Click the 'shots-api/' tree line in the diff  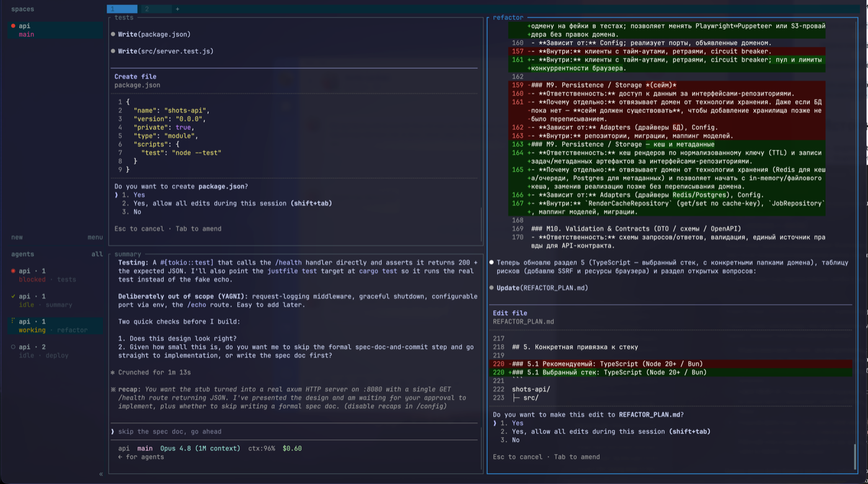pos(531,390)
